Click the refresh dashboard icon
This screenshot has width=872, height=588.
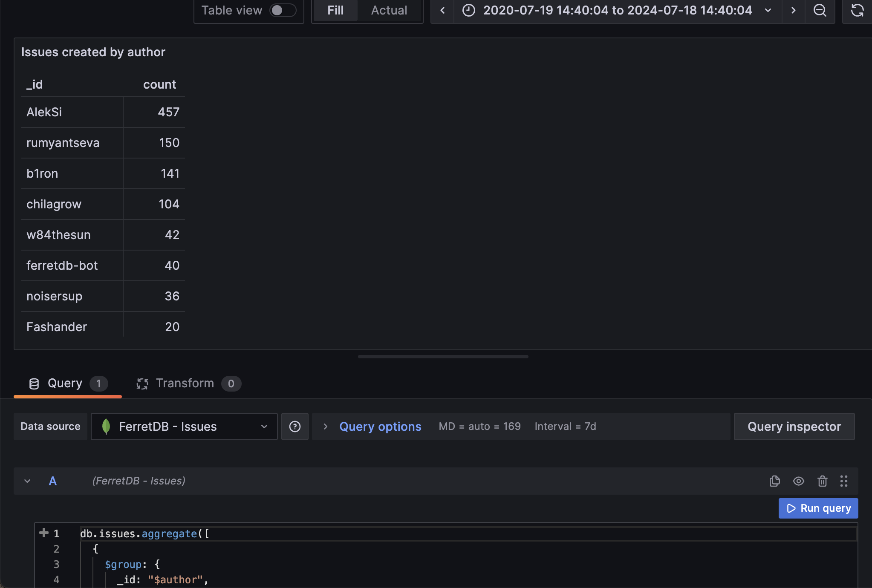pos(857,10)
